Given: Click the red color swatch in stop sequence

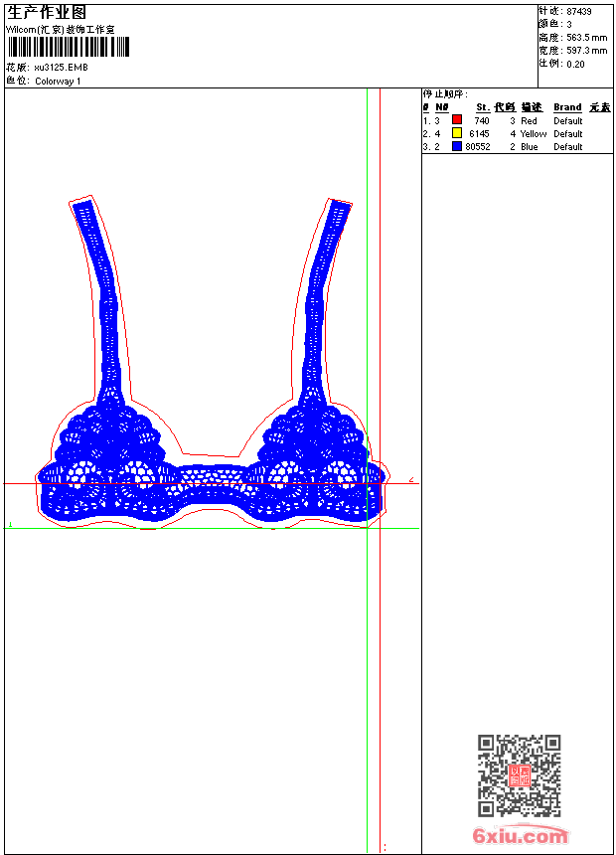Looking at the screenshot, I should pyautogui.click(x=457, y=120).
